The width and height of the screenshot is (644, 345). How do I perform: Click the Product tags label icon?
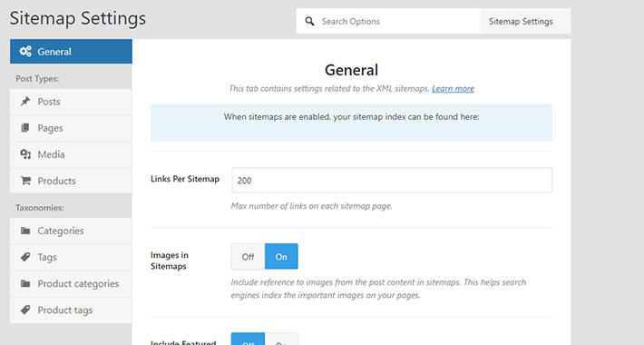(x=25, y=310)
